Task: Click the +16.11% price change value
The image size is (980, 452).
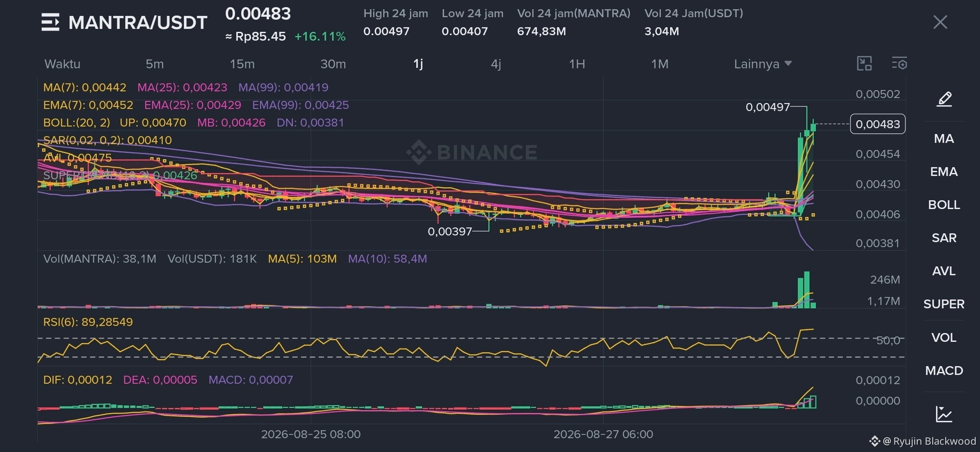Action: [320, 36]
